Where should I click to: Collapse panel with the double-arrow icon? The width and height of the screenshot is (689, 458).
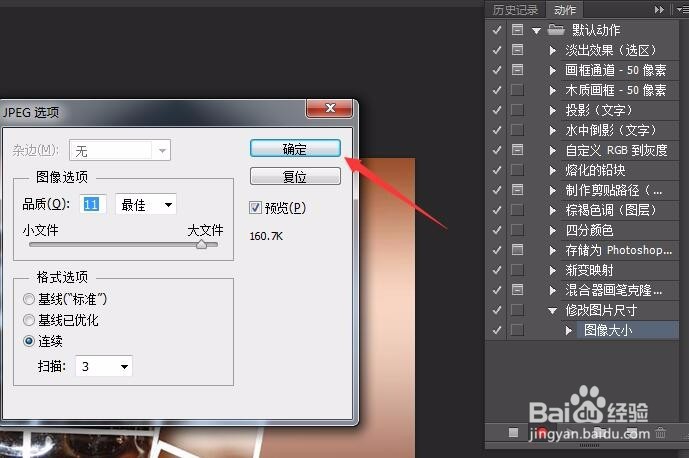(659, 10)
